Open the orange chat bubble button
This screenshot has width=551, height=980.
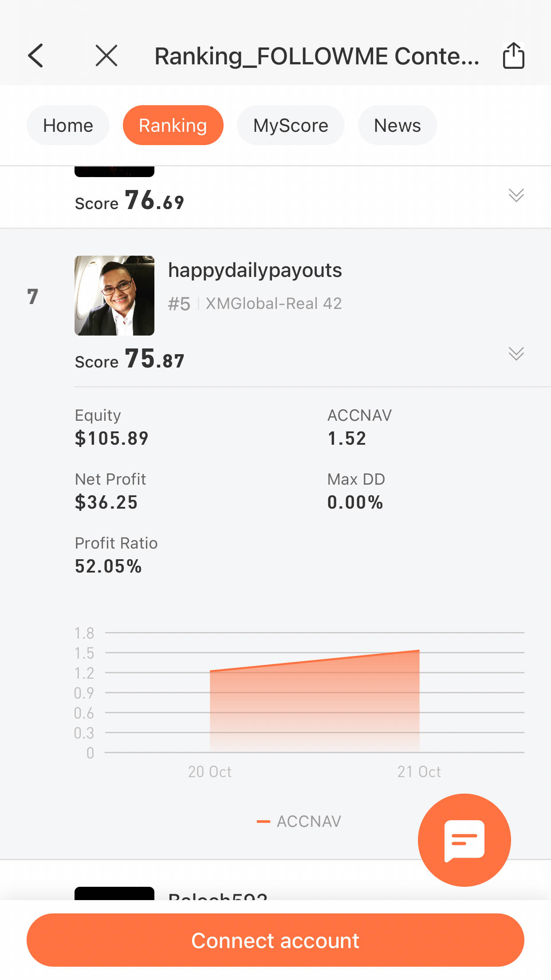(464, 840)
